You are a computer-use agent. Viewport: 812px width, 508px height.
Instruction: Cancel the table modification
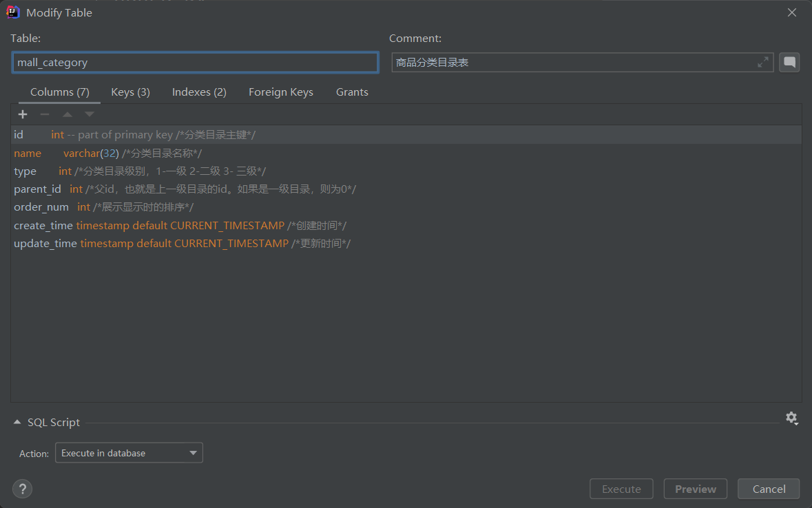[769, 489]
